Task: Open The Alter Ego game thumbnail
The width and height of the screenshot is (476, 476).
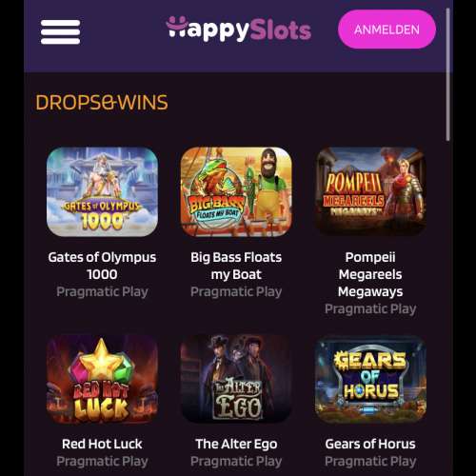Action: click(x=236, y=379)
